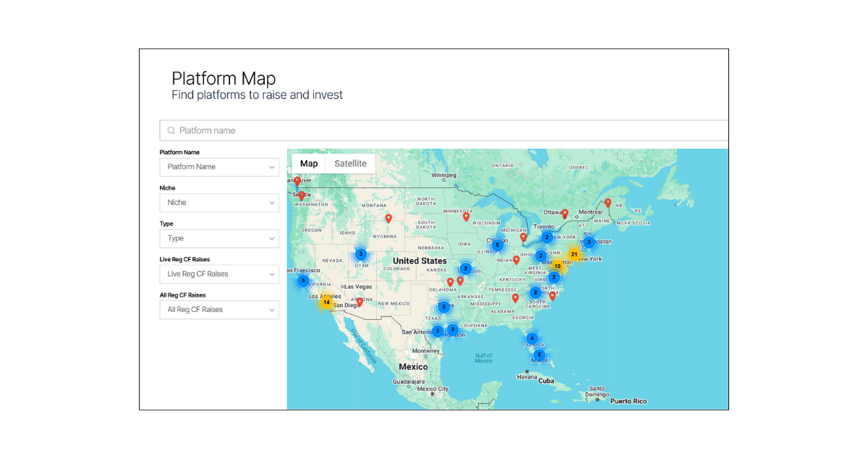This screenshot has height=456, width=868.
Task: Click the blue cluster of 3 at Houston
Action: click(x=453, y=329)
